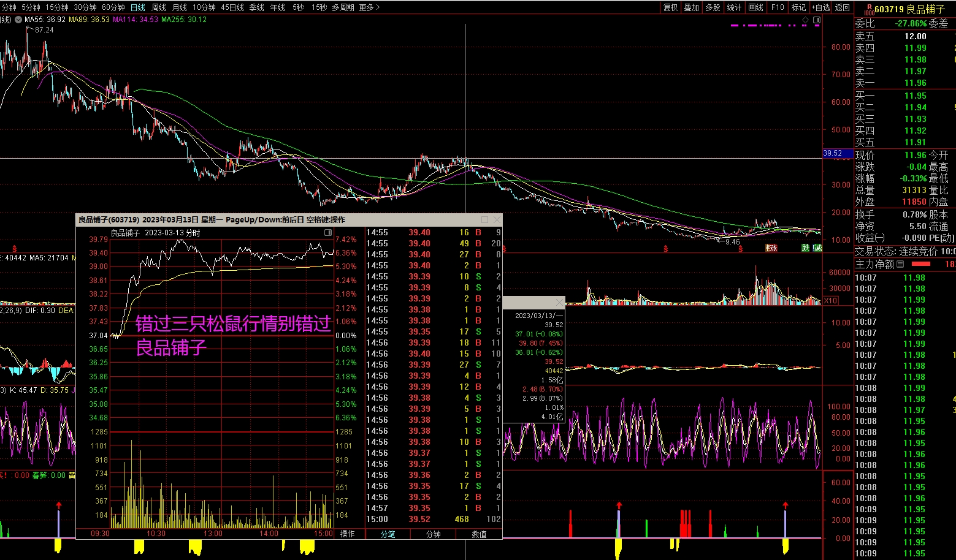Viewport: 956px width, 560px height.
Task: Click the 跌 marker at chart bottom-right
Action: point(805,248)
